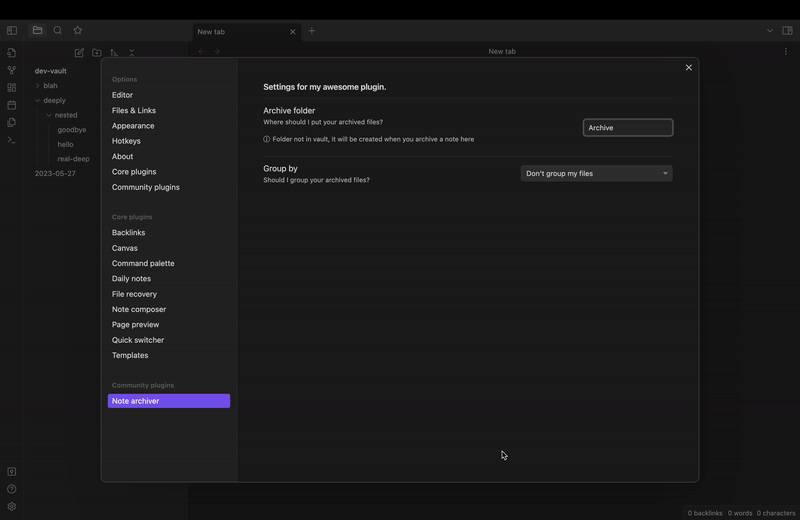
Task: Click the dev-vault name
Action: pos(51,71)
